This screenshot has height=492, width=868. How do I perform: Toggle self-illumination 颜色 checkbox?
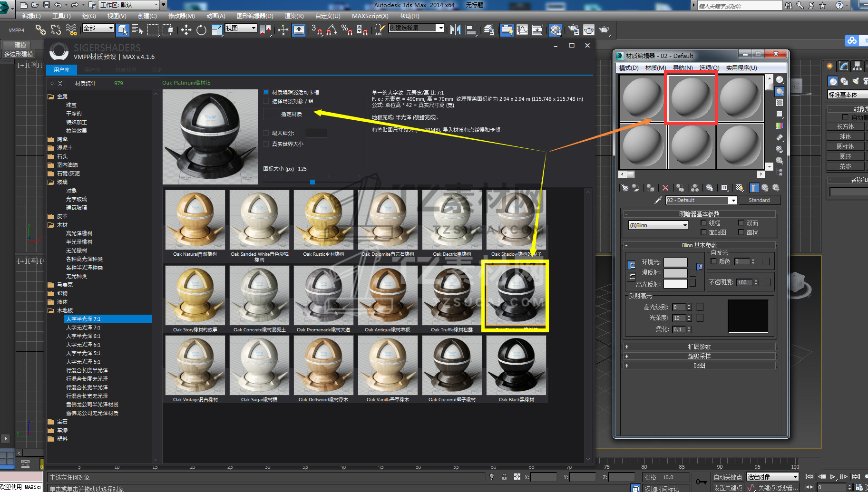[713, 261]
